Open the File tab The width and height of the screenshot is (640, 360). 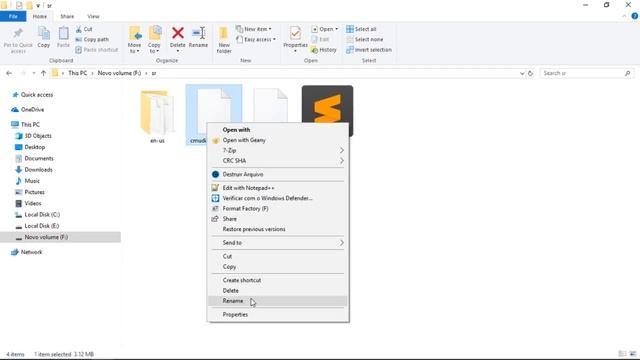pos(13,16)
